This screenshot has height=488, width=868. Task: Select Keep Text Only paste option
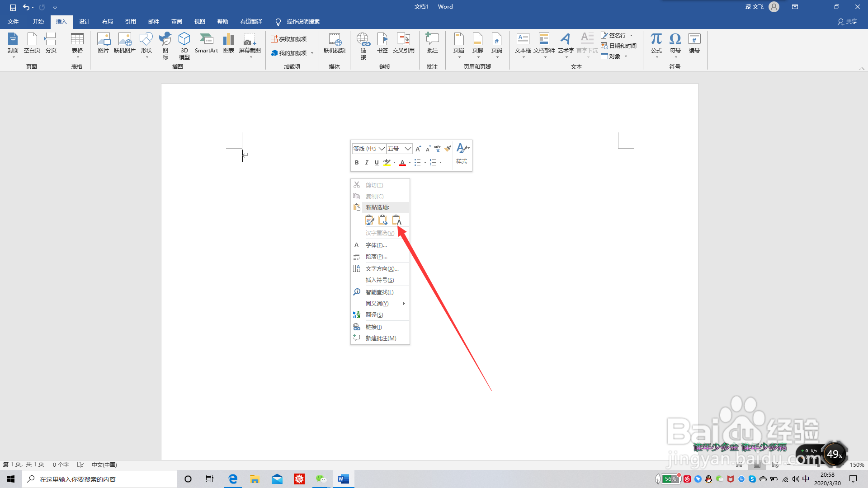pos(396,220)
